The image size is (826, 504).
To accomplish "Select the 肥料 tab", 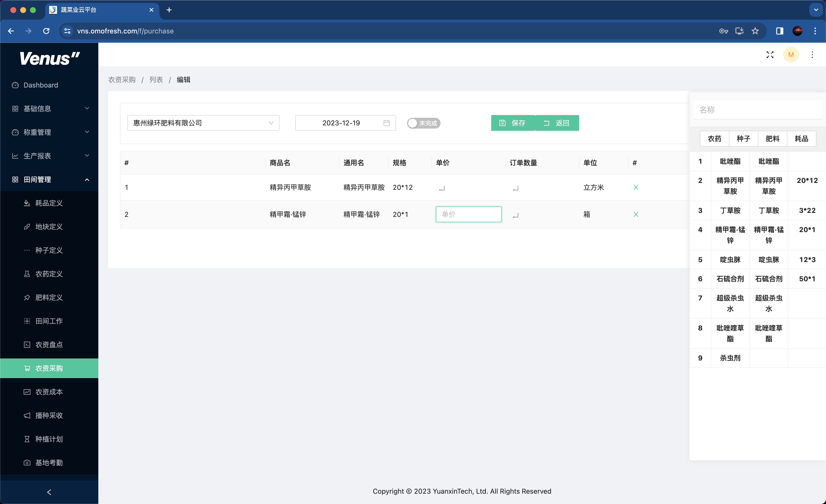I will tap(772, 139).
